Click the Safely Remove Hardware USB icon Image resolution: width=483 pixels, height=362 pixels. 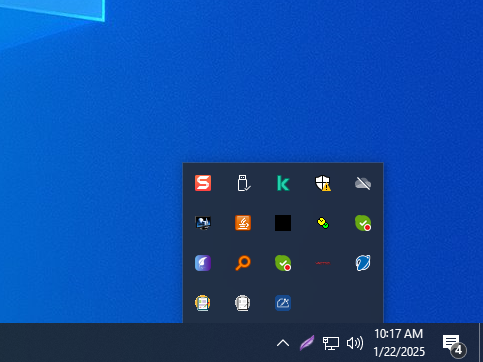pyautogui.click(x=243, y=183)
